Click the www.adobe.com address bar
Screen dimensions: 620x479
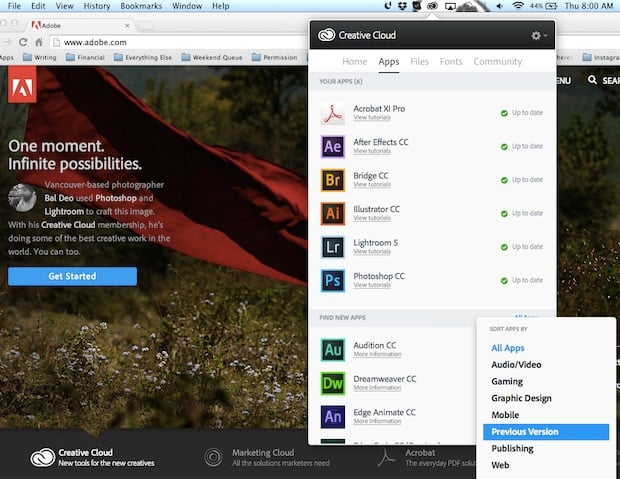[180, 42]
